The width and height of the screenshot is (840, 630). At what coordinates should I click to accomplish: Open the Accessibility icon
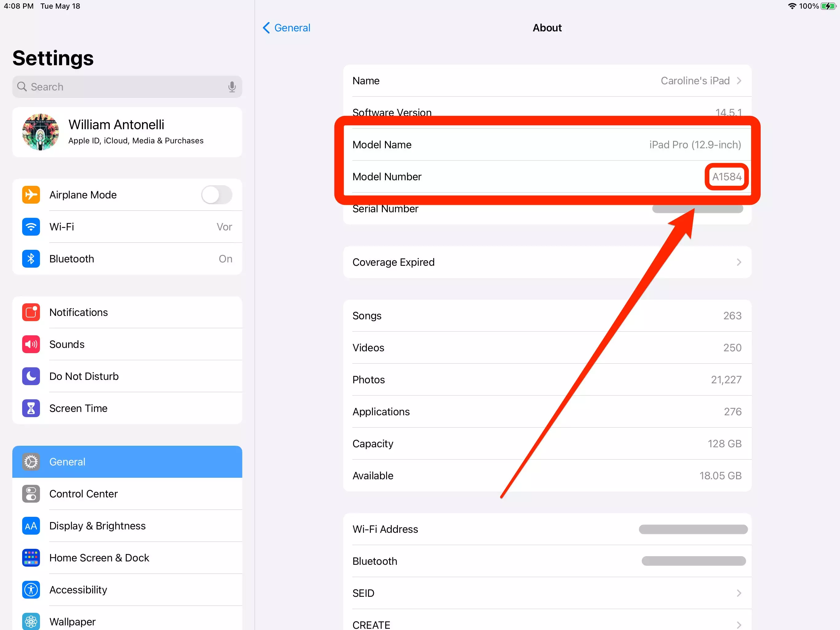point(31,590)
